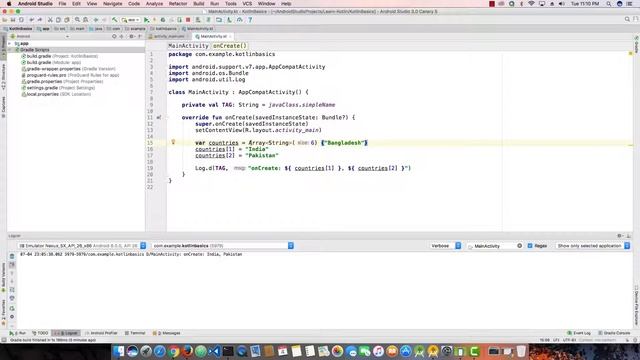
Task: Click the MainActivity logcat search field
Action: pos(494,246)
